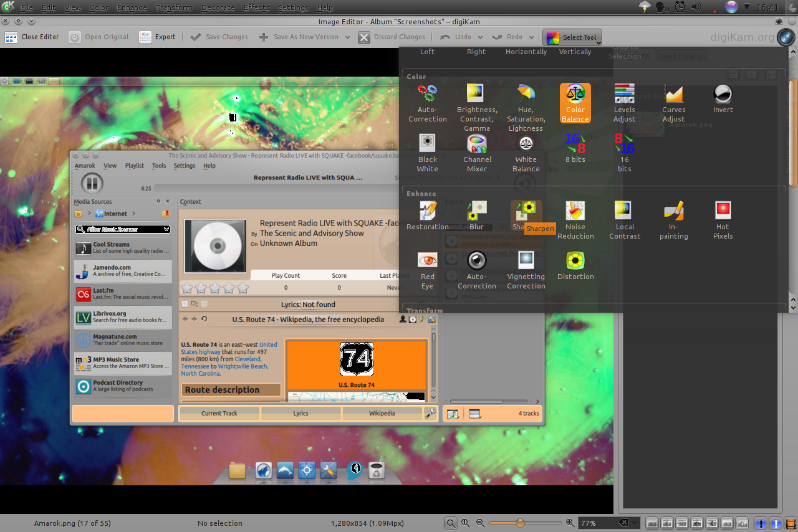Open the KDE application launcher
This screenshot has height=532, width=798.
coord(8,7)
